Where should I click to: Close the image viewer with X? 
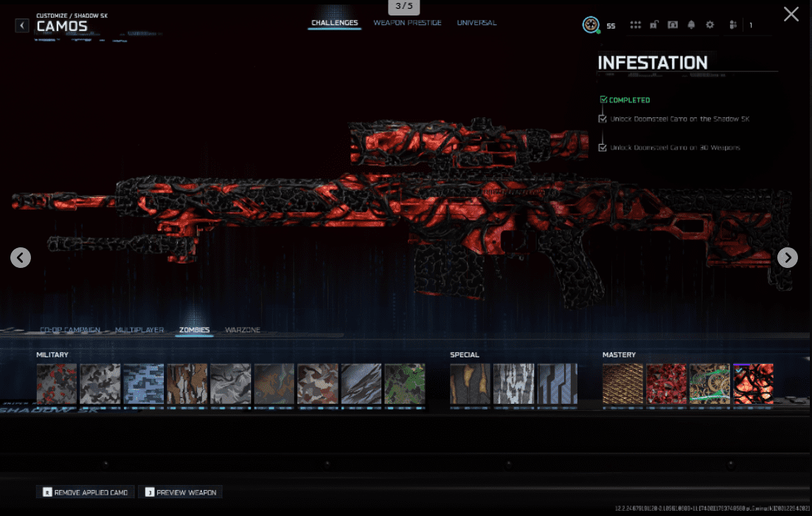[791, 14]
